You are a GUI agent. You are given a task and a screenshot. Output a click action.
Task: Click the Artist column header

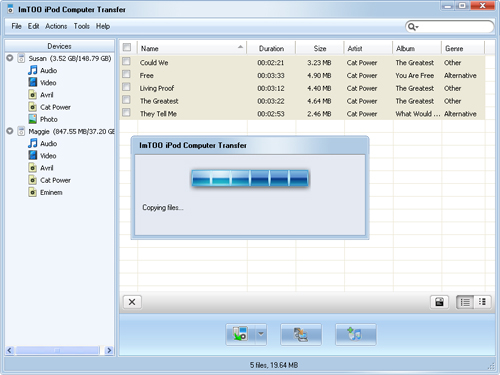369,48
